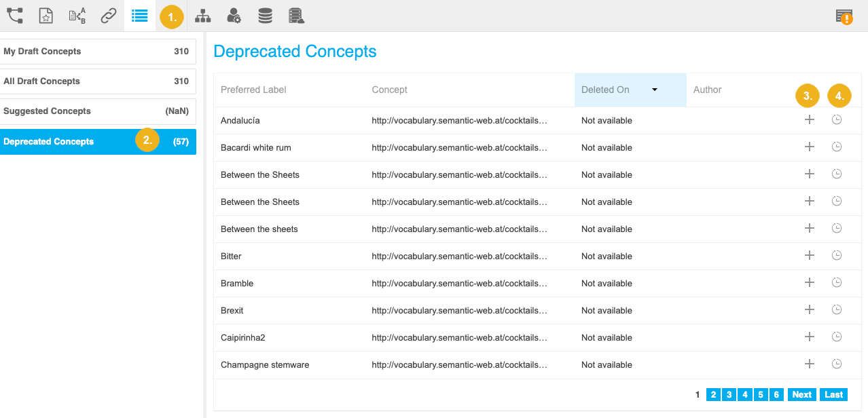
Task: Go to page 4 of results
Action: [744, 394]
